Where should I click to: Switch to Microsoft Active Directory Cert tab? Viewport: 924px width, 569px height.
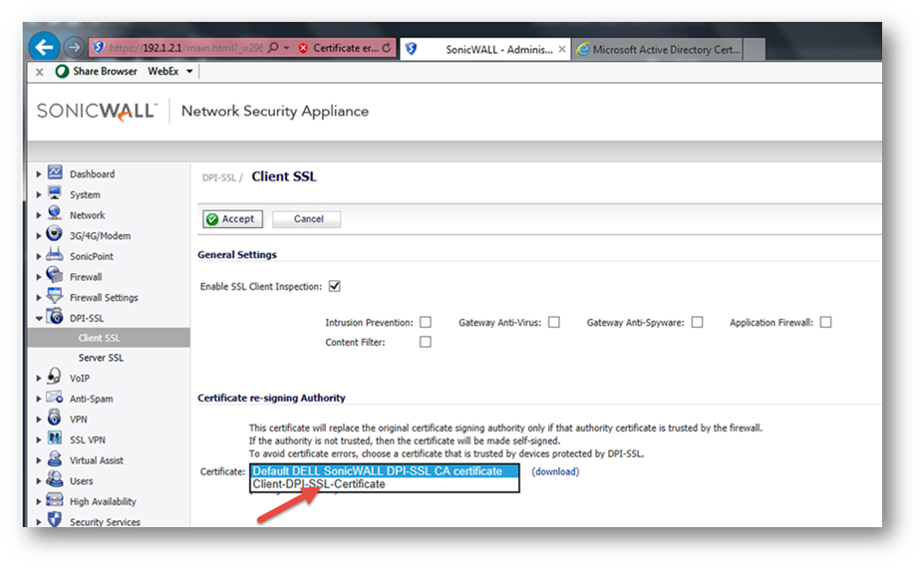(658, 50)
